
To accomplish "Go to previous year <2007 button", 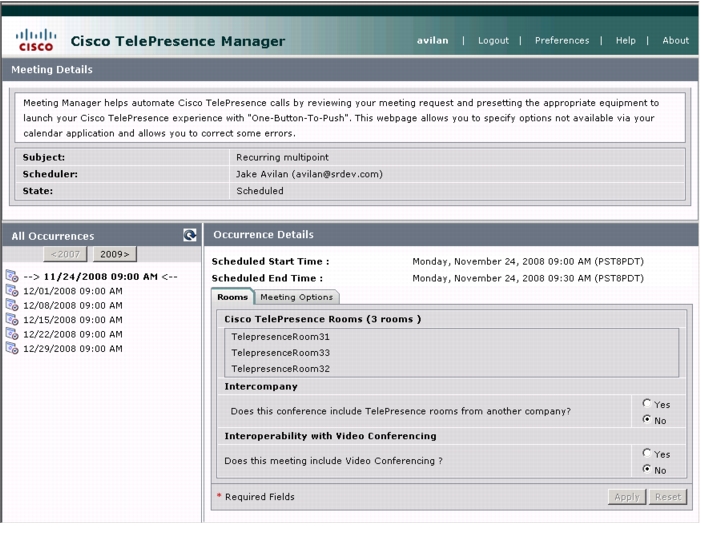I will [65, 254].
